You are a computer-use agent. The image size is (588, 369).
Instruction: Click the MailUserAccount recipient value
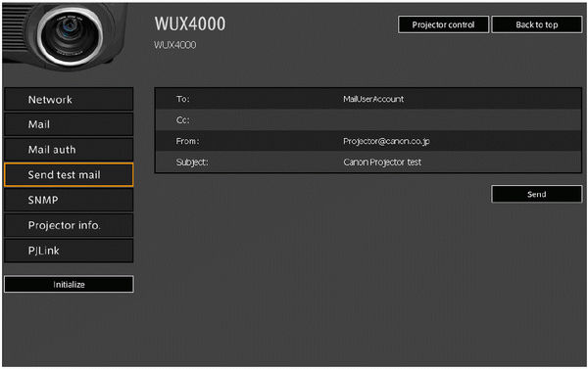tap(373, 99)
